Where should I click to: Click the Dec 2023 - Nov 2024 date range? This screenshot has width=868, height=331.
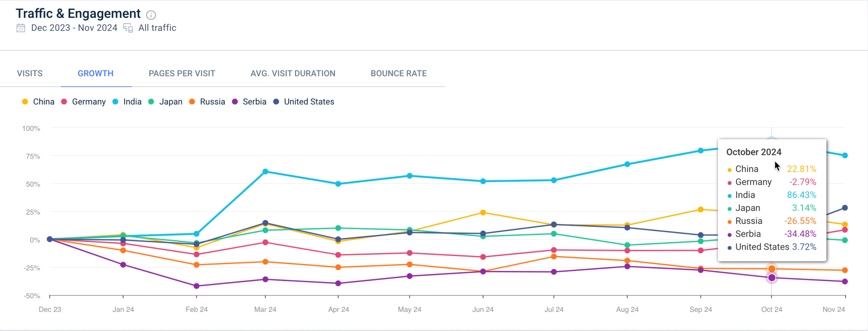point(74,28)
